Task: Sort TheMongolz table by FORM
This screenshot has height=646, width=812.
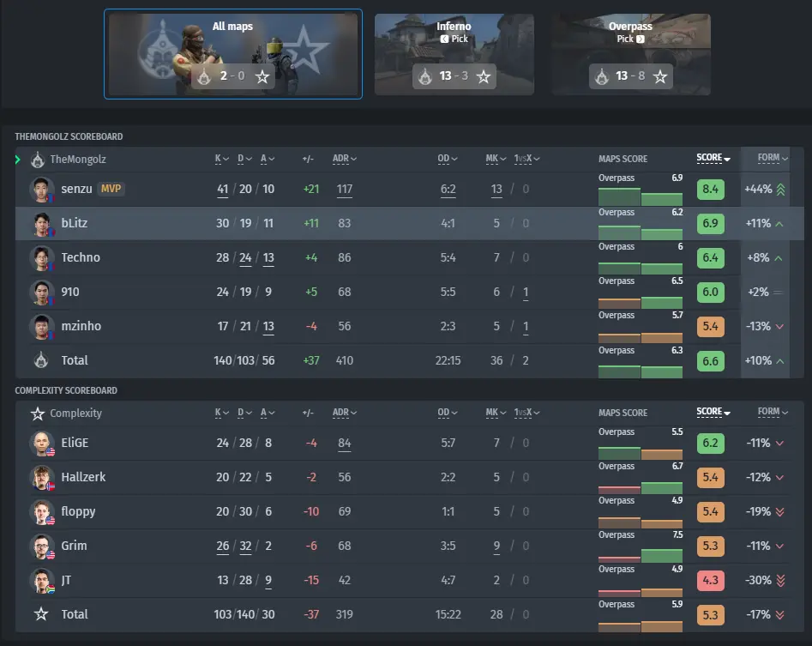Action: pos(773,158)
